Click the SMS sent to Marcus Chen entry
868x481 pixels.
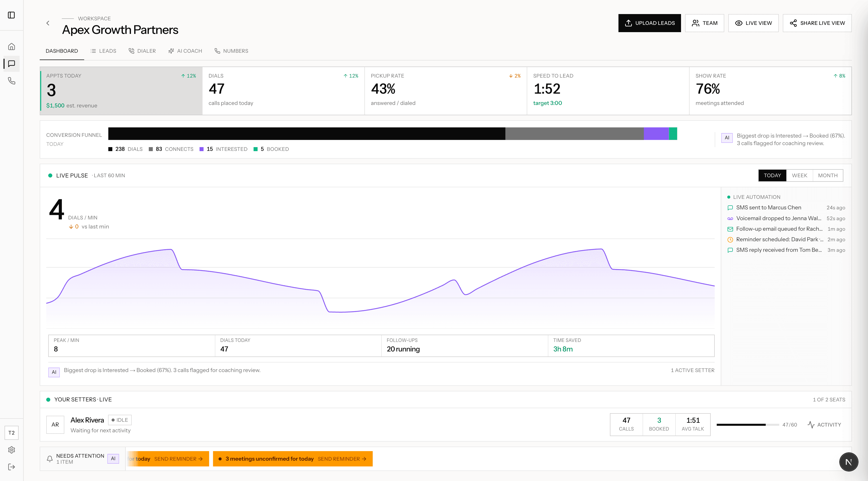786,208
